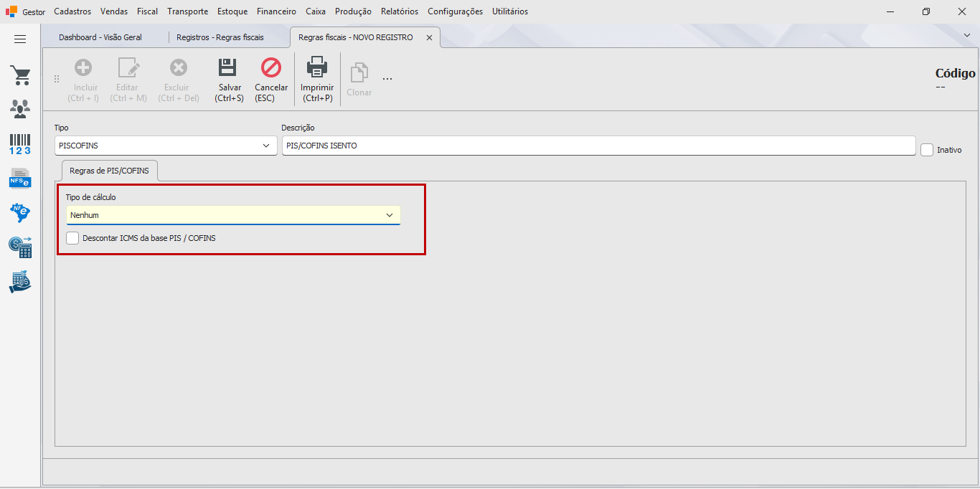Screen dimensions: 980x489
Task: Open the customers people sidebar icon
Action: (20, 109)
